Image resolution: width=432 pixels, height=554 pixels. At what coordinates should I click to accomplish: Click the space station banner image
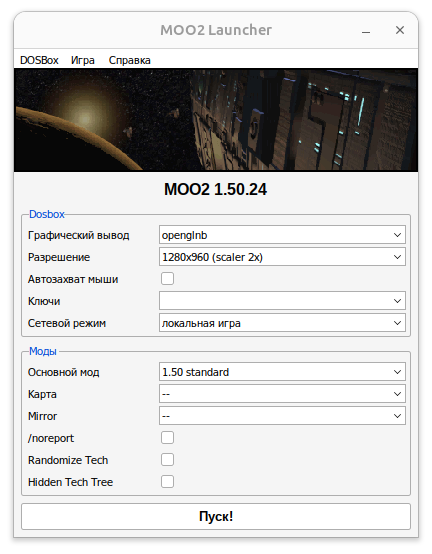216,120
